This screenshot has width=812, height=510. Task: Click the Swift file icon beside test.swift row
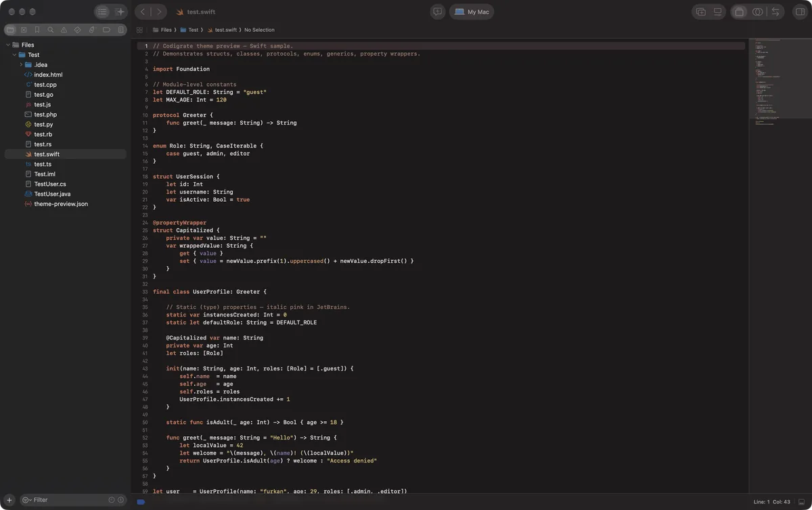(x=28, y=154)
